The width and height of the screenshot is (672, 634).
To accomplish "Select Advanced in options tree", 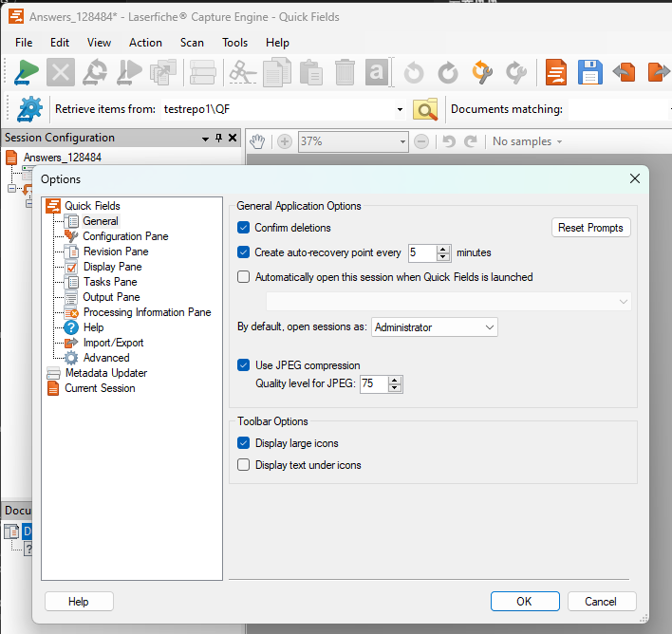I will point(106,358).
